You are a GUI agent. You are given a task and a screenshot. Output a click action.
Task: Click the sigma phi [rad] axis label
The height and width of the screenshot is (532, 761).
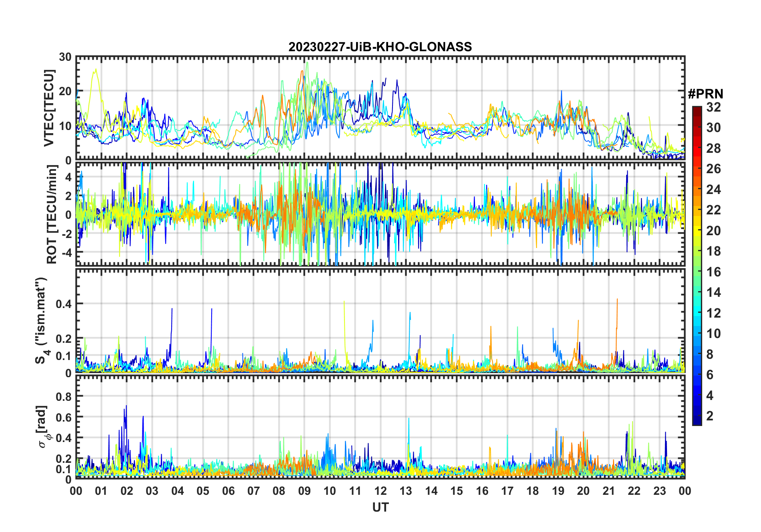43,427
